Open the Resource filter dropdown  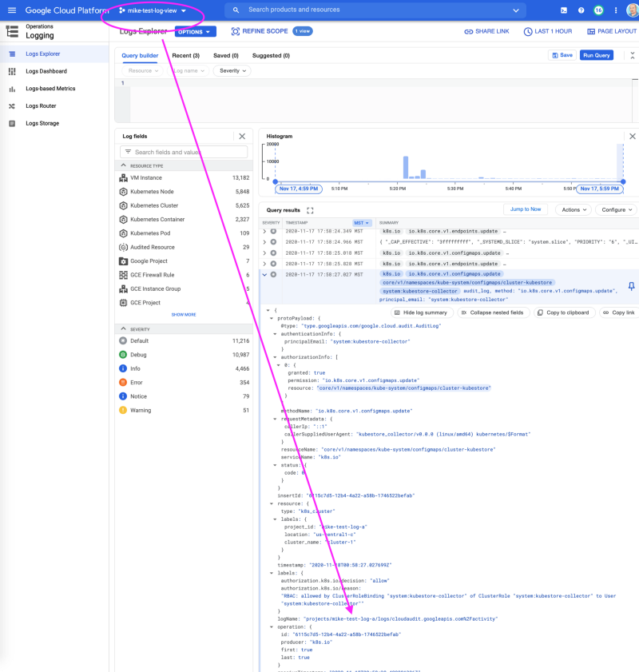tap(143, 70)
